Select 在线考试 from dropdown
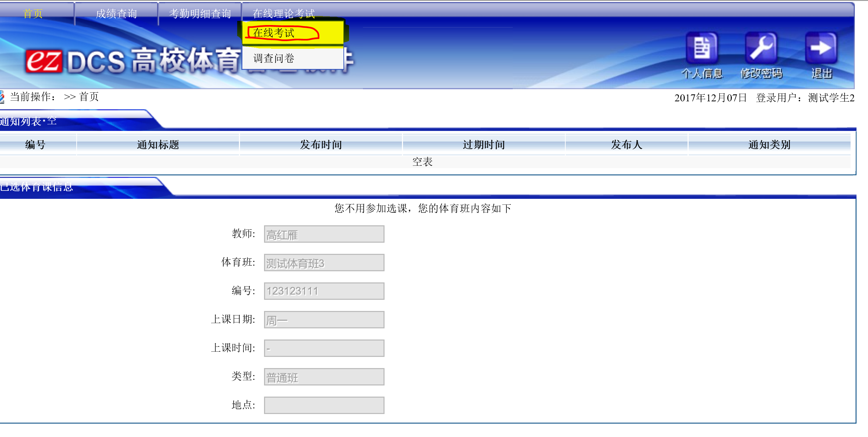Screen dimensions: 868x437 274,33
